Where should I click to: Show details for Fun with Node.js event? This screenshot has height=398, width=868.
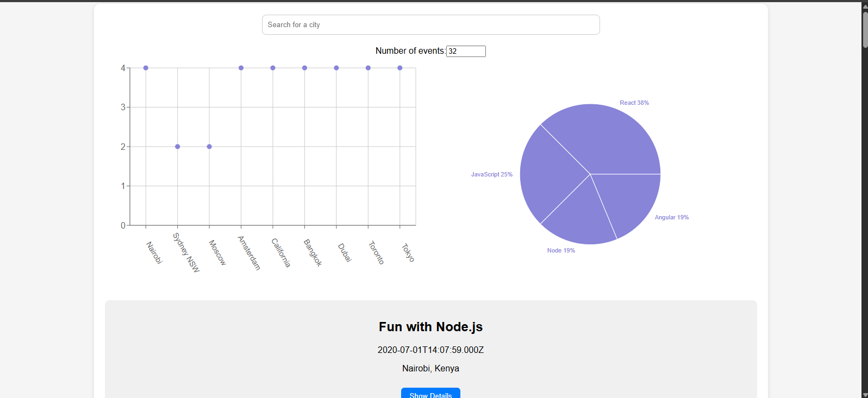coord(430,394)
